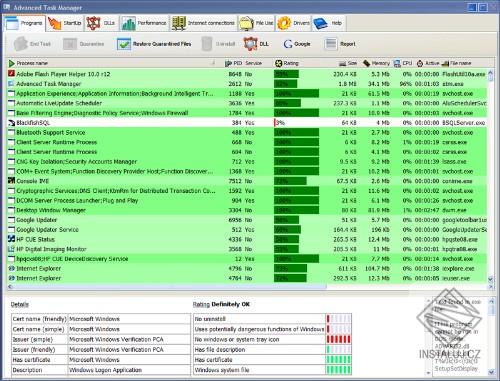The image size is (500, 381).
Task: Click 'Cert name (friendly)' detail row
Action: (x=101, y=319)
